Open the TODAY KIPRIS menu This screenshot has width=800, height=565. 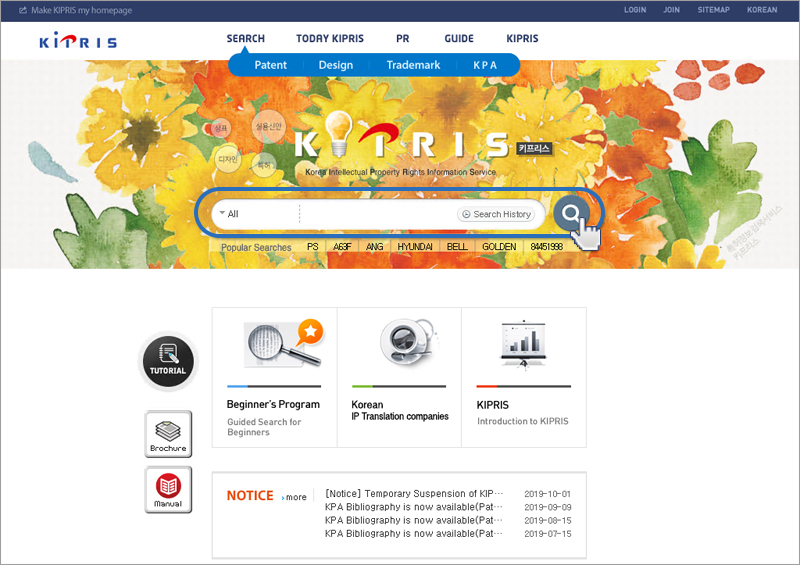point(330,38)
